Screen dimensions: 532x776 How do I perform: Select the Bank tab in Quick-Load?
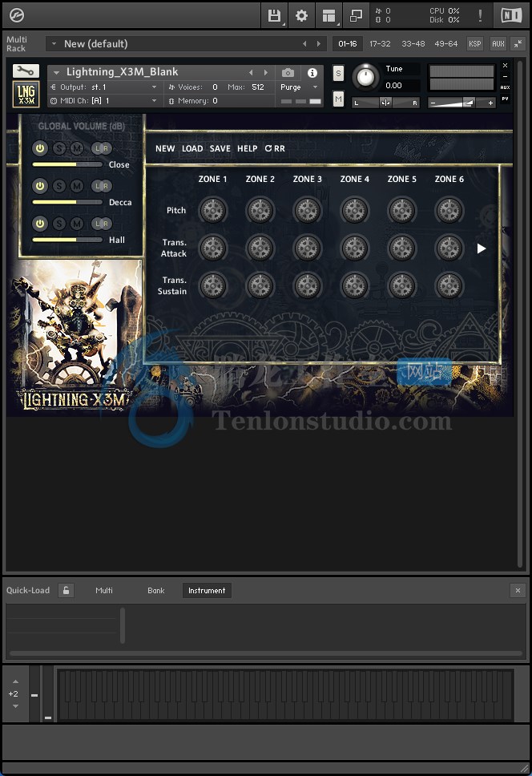tap(155, 590)
